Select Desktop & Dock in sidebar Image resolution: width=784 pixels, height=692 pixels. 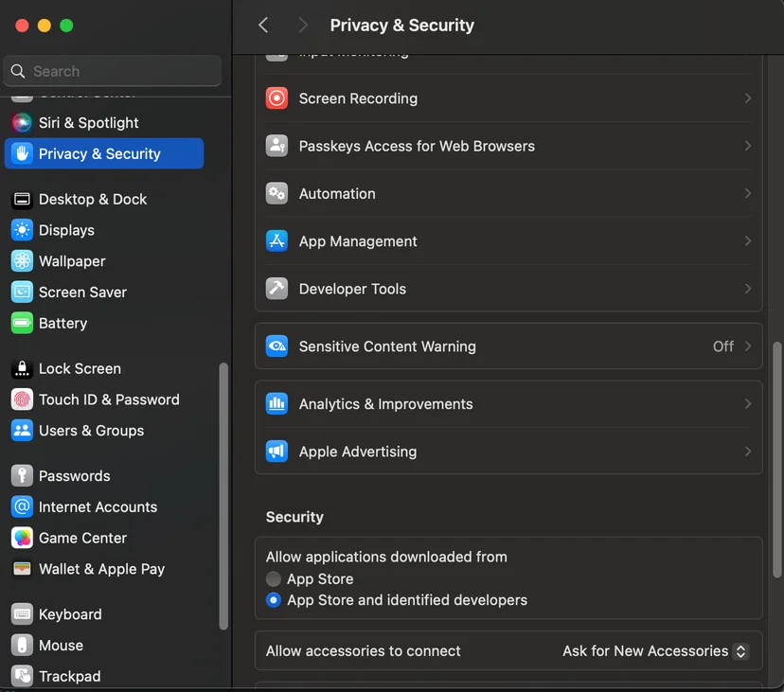pyautogui.click(x=104, y=200)
